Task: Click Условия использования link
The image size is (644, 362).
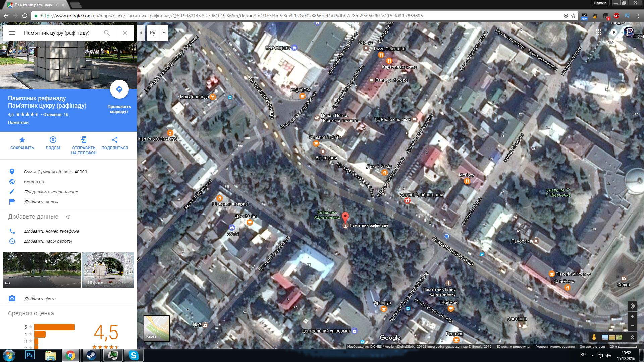Action: coord(555,347)
